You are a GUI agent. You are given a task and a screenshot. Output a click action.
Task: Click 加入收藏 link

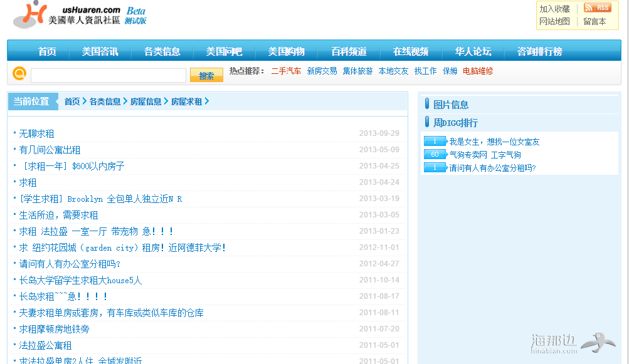(x=554, y=9)
